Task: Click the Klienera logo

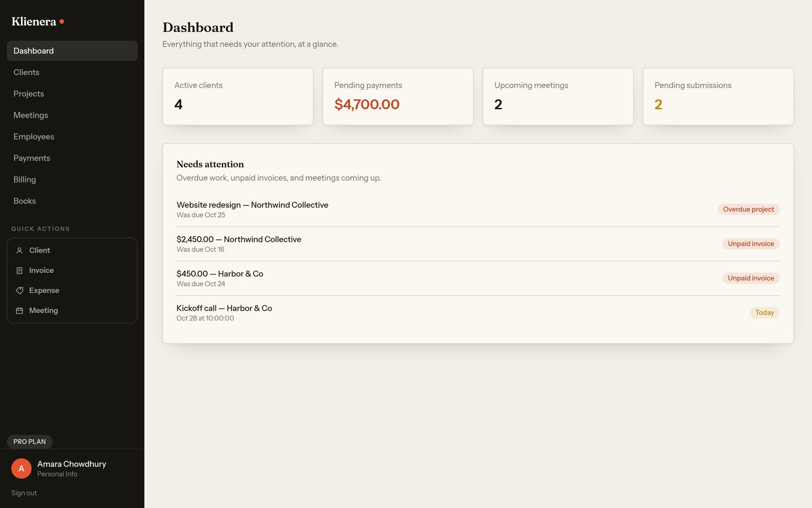Action: (38, 21)
